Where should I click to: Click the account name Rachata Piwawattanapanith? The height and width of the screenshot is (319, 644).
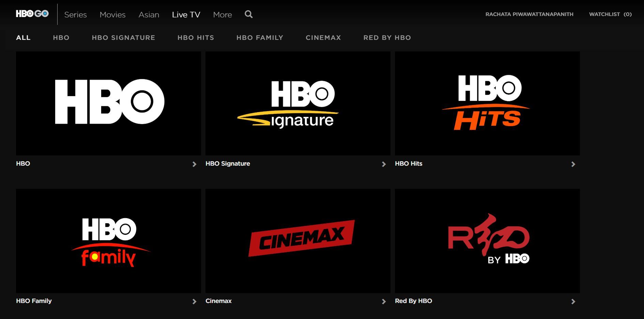click(530, 14)
